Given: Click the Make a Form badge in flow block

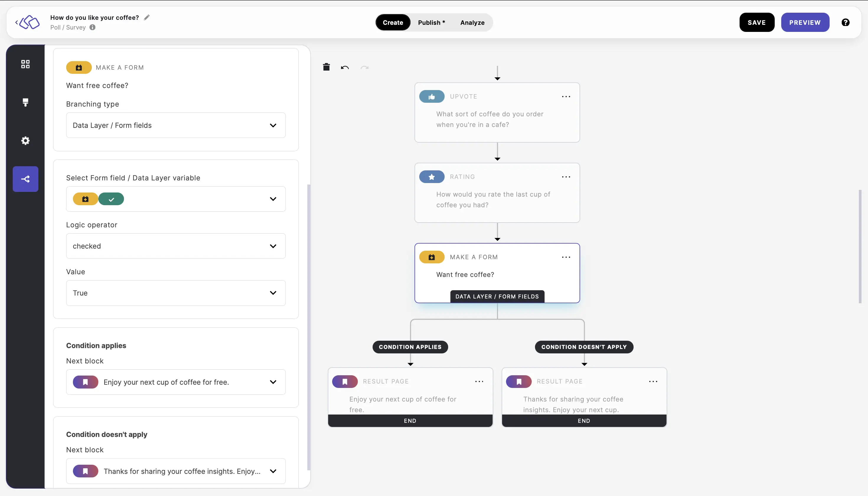Looking at the screenshot, I should point(432,257).
